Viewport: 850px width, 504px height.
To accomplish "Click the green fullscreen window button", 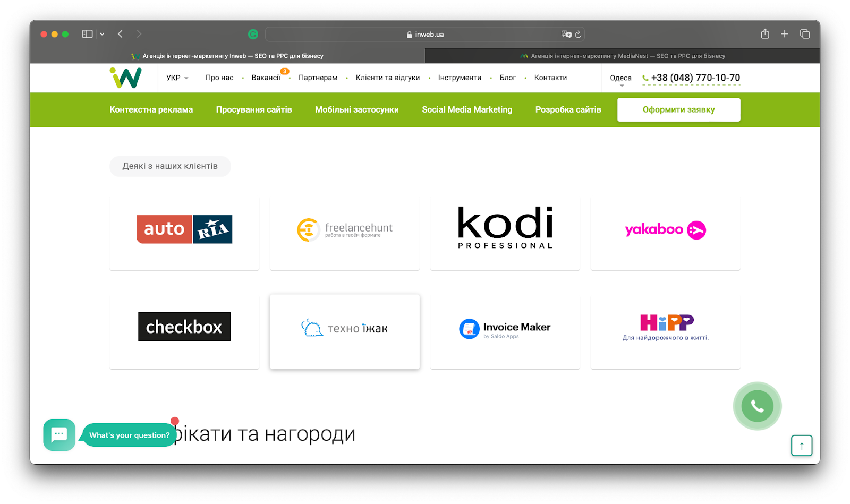I will [x=65, y=34].
